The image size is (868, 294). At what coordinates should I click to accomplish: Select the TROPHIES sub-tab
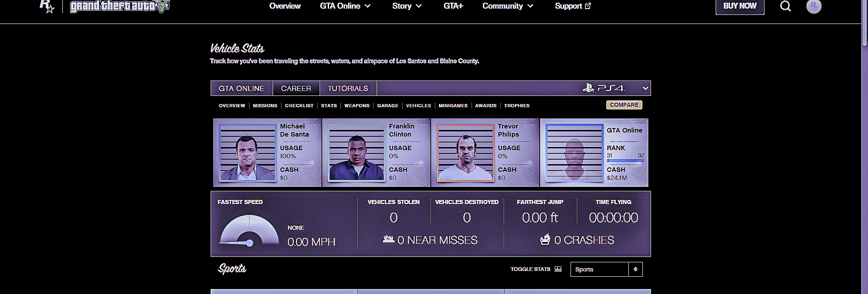click(517, 105)
